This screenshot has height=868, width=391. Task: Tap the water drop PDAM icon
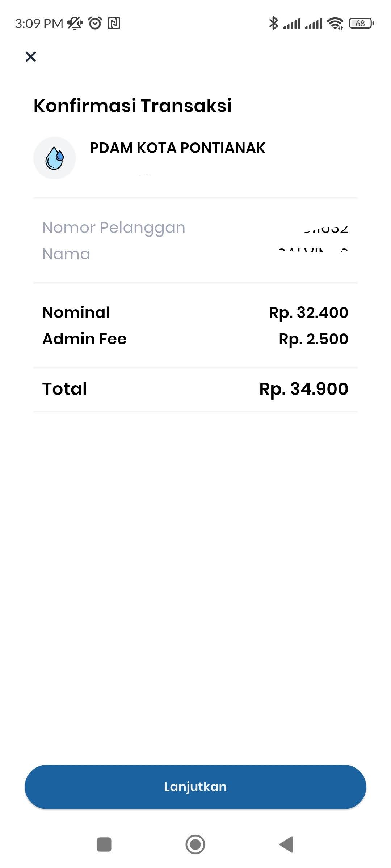coord(55,158)
